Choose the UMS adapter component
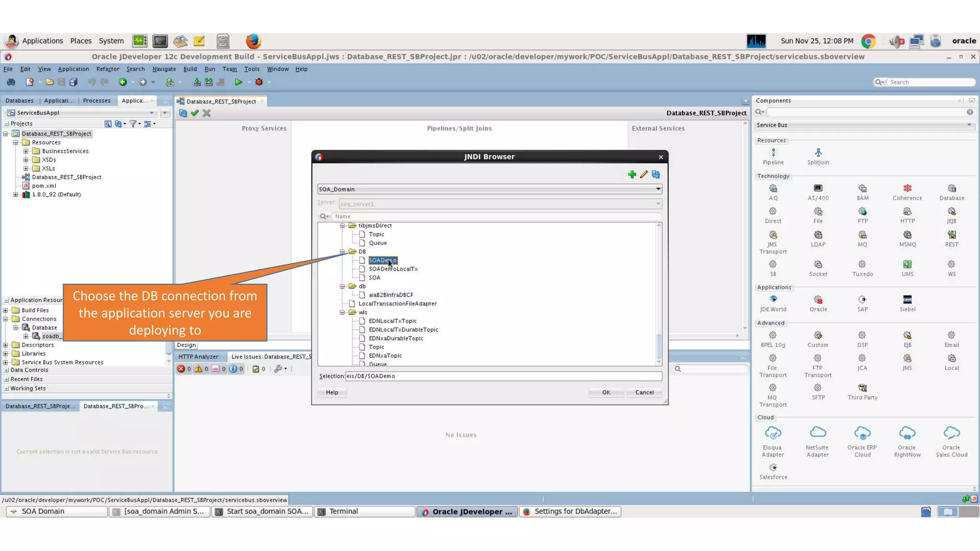 click(x=907, y=268)
